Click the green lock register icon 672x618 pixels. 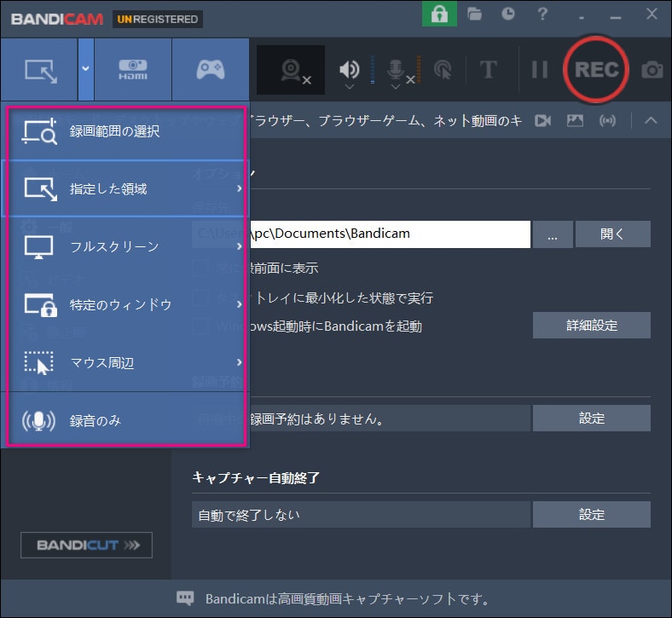pyautogui.click(x=439, y=14)
